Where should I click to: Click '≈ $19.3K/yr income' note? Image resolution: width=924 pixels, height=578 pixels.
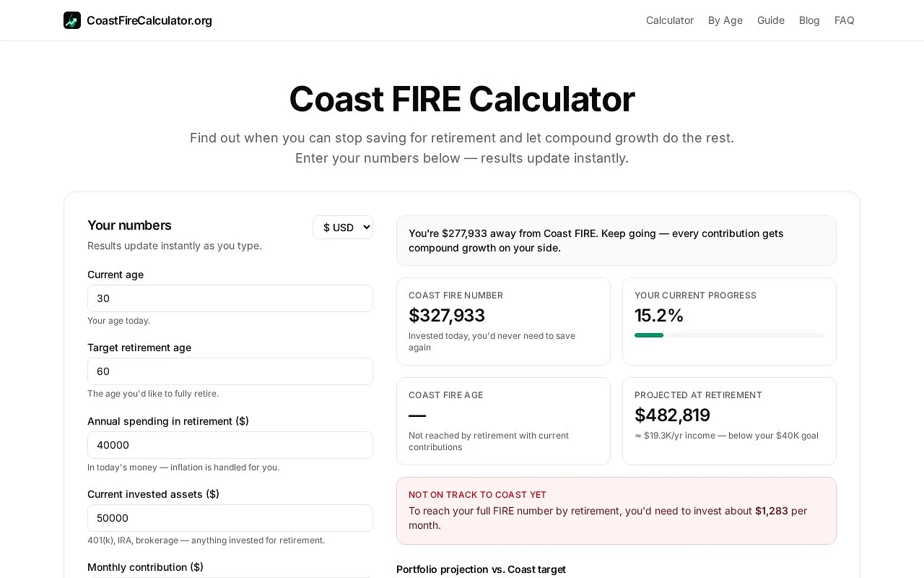pos(726,436)
